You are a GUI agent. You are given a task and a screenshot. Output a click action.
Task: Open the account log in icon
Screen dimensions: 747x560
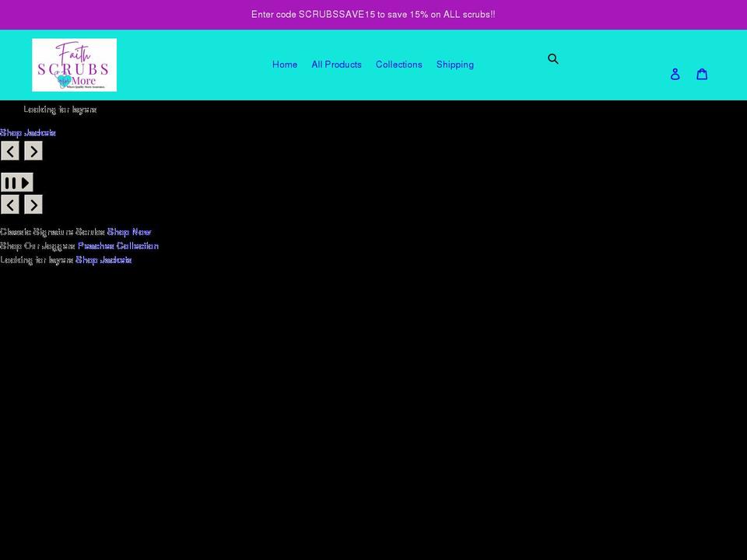675,74
